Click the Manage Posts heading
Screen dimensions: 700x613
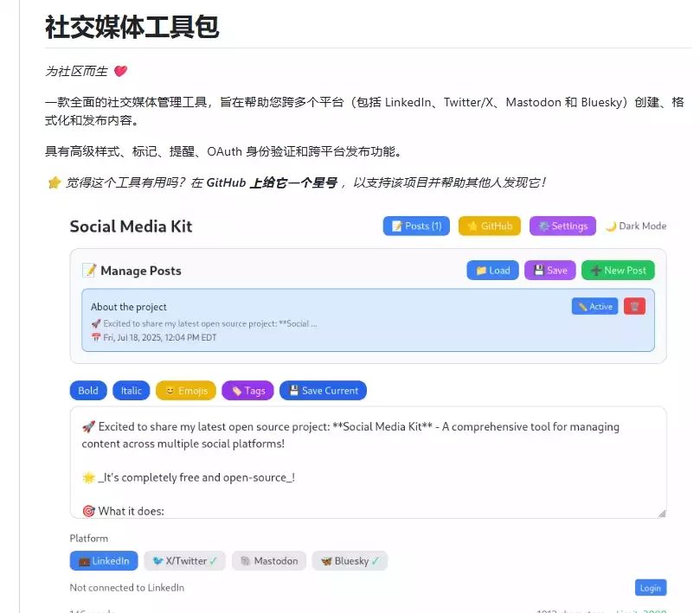pyautogui.click(x=141, y=271)
